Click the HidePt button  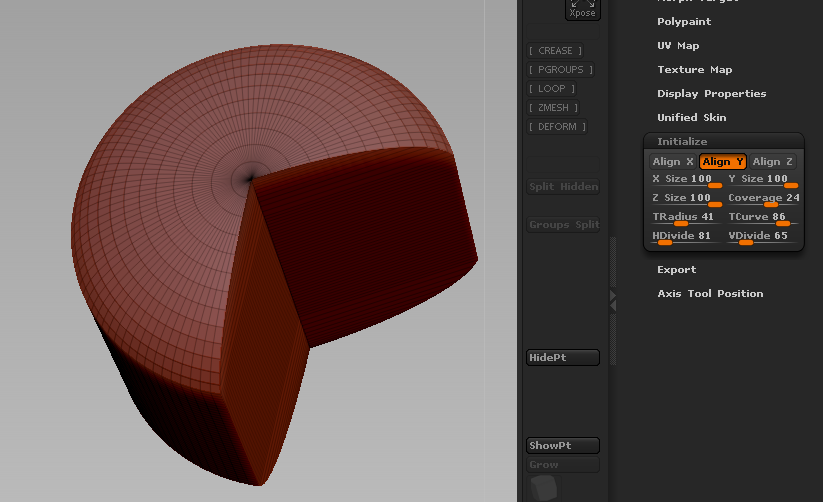[563, 358]
